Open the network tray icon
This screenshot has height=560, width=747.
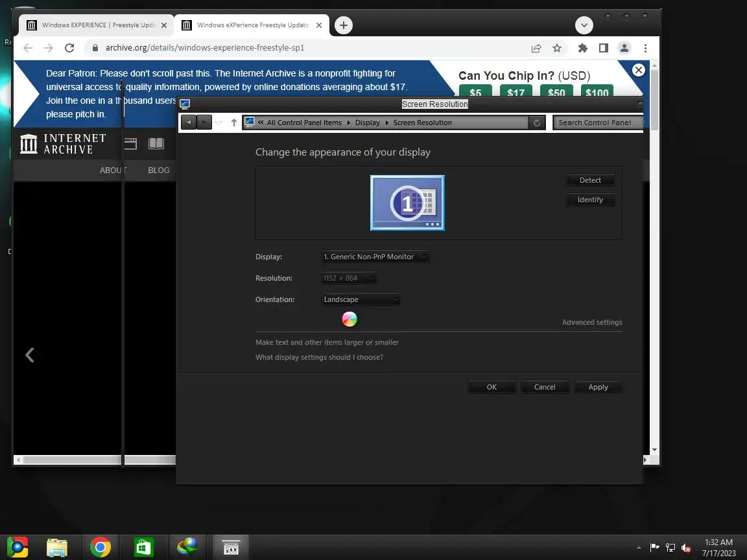click(670, 548)
